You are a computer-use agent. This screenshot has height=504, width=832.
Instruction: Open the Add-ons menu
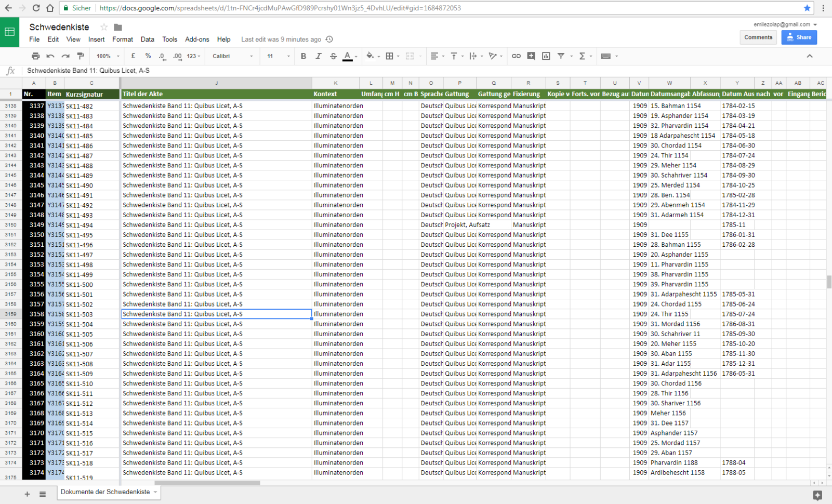[197, 39]
